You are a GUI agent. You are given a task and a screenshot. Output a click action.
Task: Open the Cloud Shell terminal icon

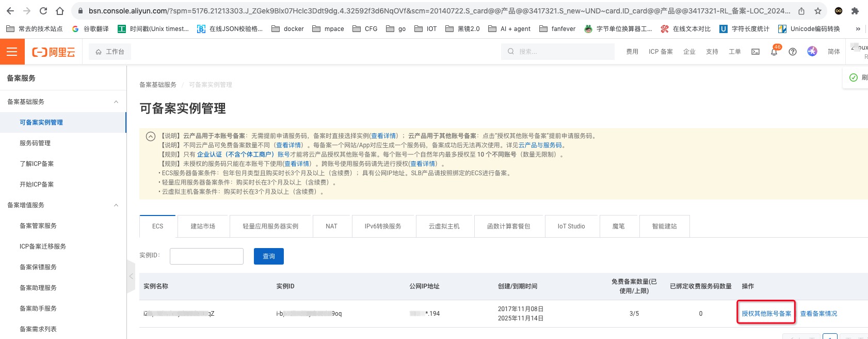[756, 52]
